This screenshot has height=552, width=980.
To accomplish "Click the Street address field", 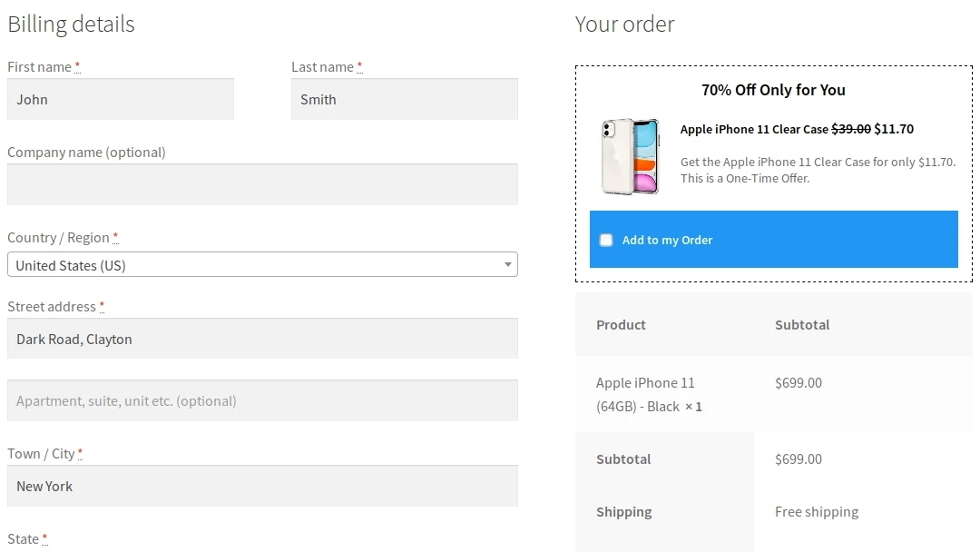I will click(262, 339).
